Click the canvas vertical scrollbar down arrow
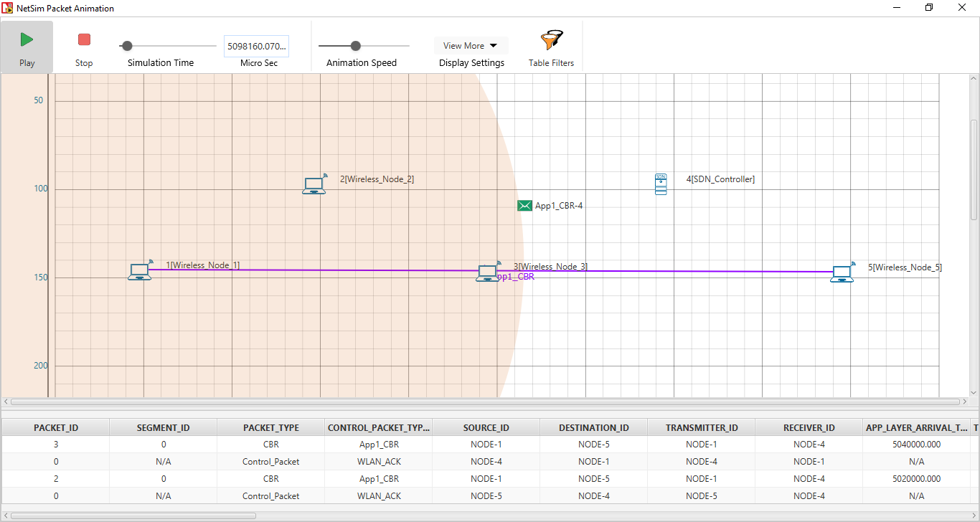 (x=974, y=392)
